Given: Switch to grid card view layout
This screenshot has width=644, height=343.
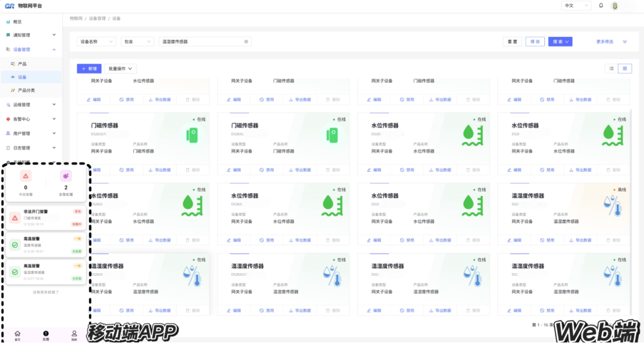Looking at the screenshot, I should pyautogui.click(x=624, y=69).
